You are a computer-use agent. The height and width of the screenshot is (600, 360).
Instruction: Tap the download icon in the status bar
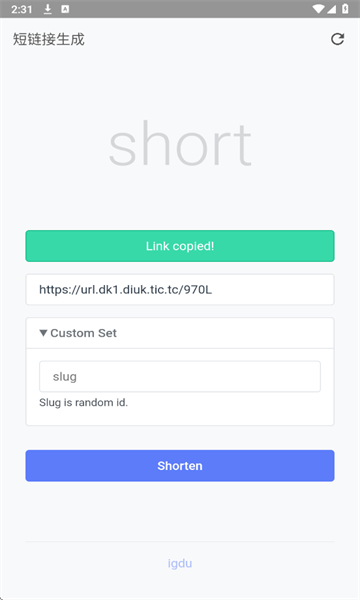pyautogui.click(x=47, y=9)
